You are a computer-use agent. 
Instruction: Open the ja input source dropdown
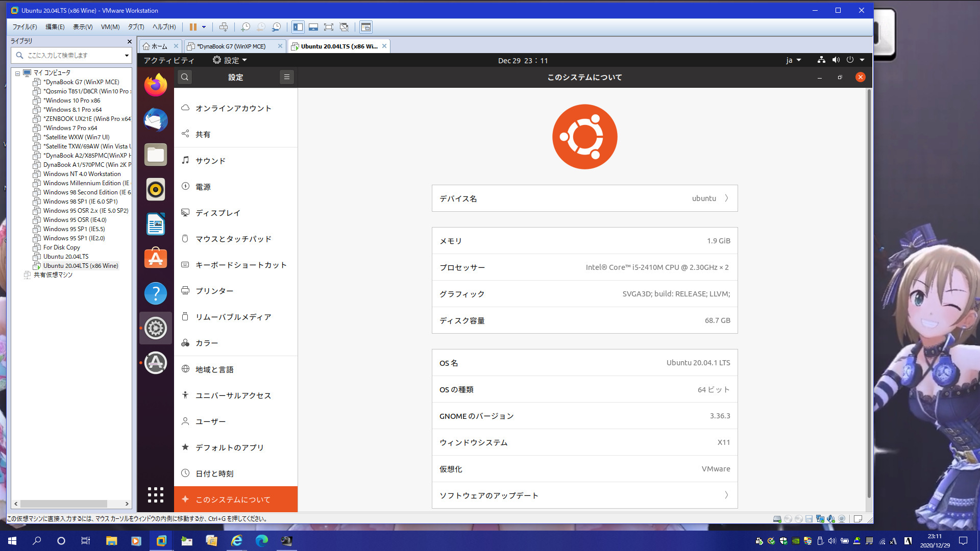793,60
